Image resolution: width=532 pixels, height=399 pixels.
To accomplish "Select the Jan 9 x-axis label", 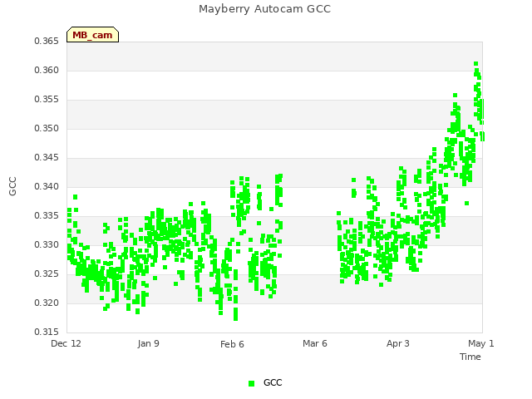I will (148, 343).
